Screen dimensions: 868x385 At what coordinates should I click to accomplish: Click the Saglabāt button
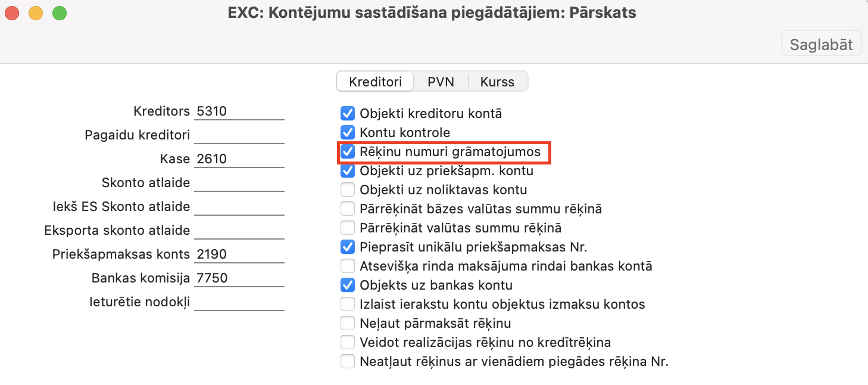[821, 44]
